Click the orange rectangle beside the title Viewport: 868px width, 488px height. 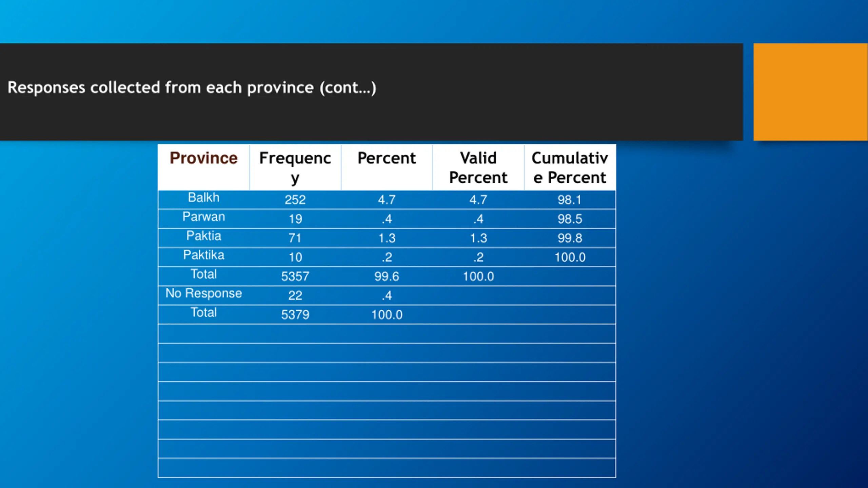coord(810,92)
